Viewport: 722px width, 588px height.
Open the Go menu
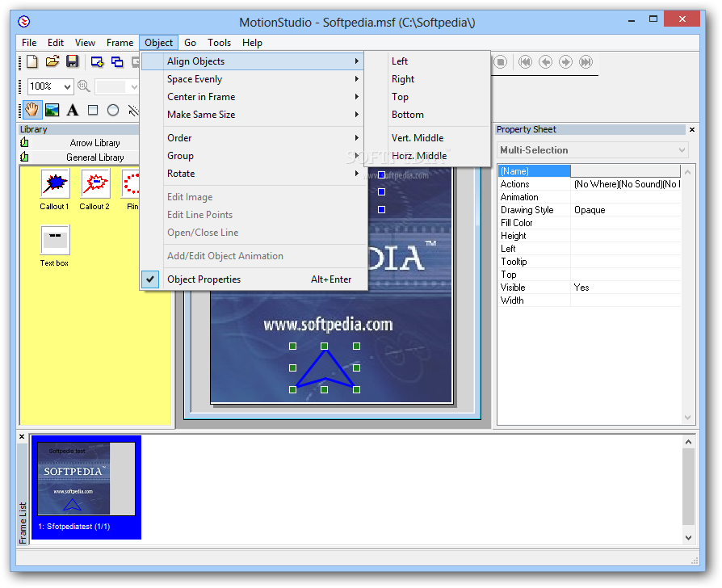coord(190,43)
